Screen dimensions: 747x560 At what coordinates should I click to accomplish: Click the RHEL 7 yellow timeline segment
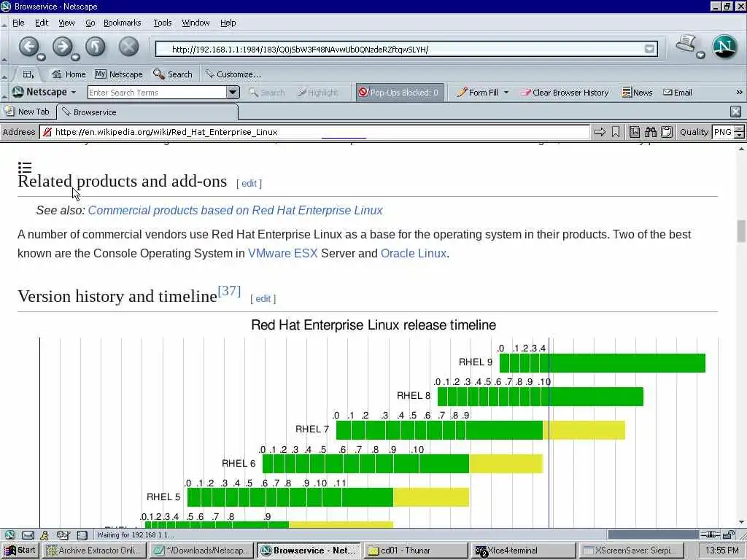pyautogui.click(x=584, y=430)
